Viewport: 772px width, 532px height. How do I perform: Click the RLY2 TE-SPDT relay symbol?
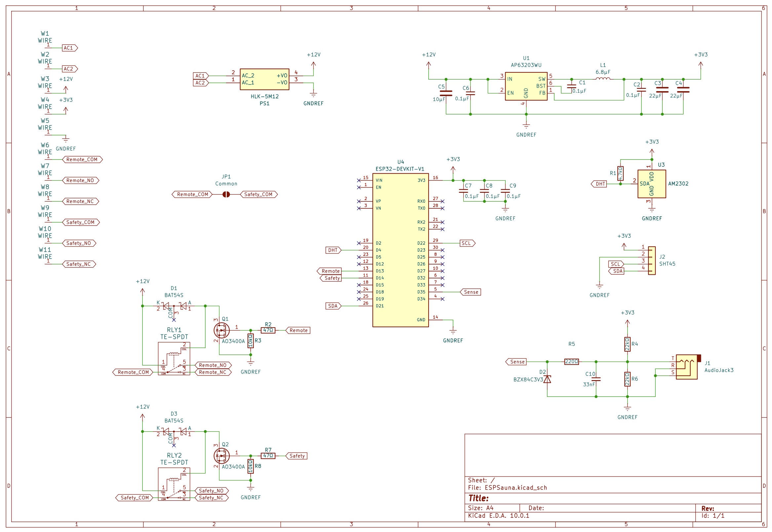[174, 484]
